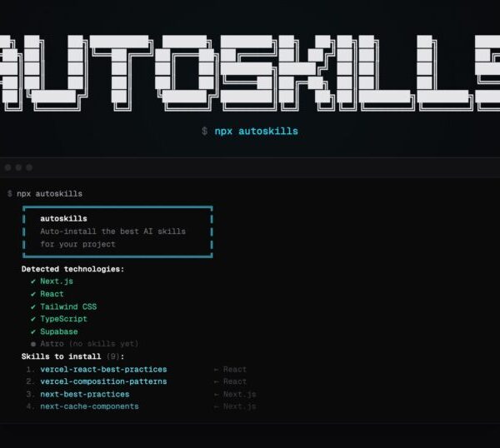500x448 pixels.
Task: Click the 'Tailwind CSS' detected technology row
Action: pyautogui.click(x=64, y=306)
